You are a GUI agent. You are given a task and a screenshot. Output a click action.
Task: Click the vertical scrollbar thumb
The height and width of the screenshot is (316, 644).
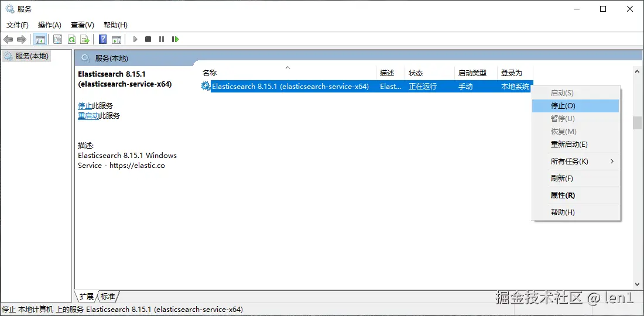click(x=637, y=123)
